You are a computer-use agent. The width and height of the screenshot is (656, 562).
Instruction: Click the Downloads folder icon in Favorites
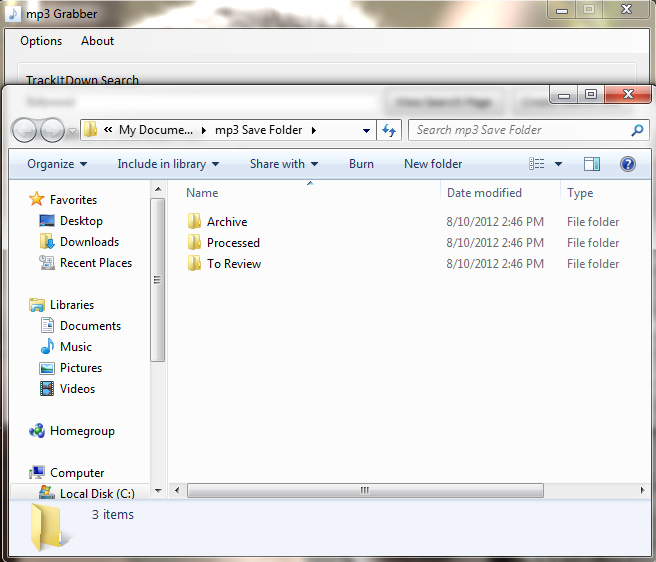click(x=47, y=241)
